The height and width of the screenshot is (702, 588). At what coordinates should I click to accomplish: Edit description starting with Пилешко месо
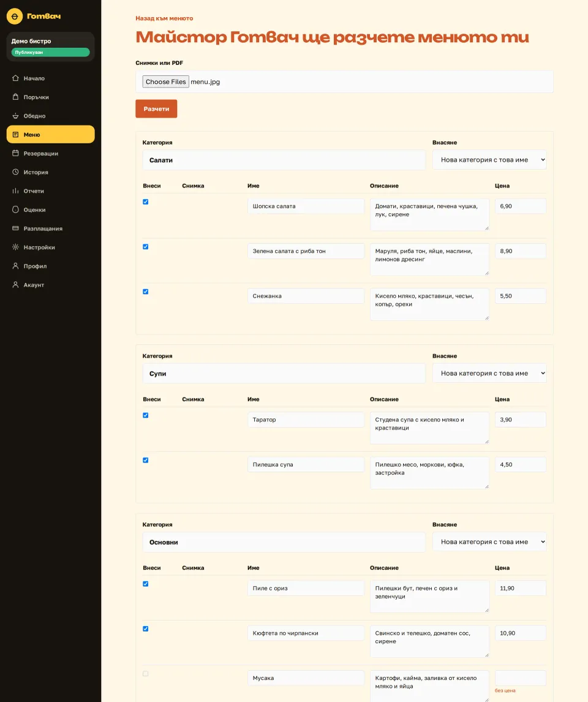coord(429,473)
